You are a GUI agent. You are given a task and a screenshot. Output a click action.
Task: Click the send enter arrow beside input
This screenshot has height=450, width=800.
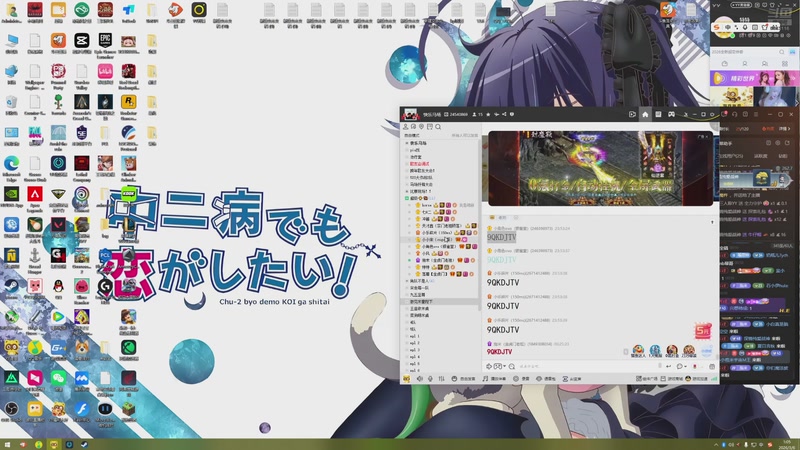coord(668,366)
